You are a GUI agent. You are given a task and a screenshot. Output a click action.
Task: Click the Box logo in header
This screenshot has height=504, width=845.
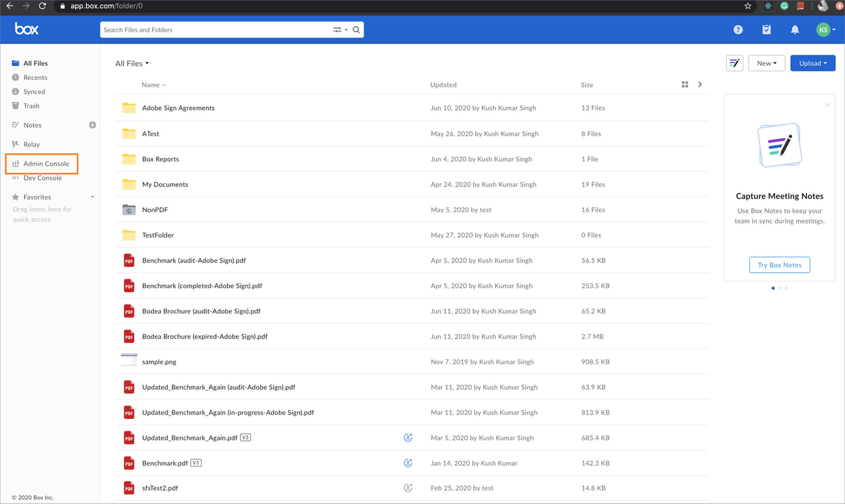point(27,29)
